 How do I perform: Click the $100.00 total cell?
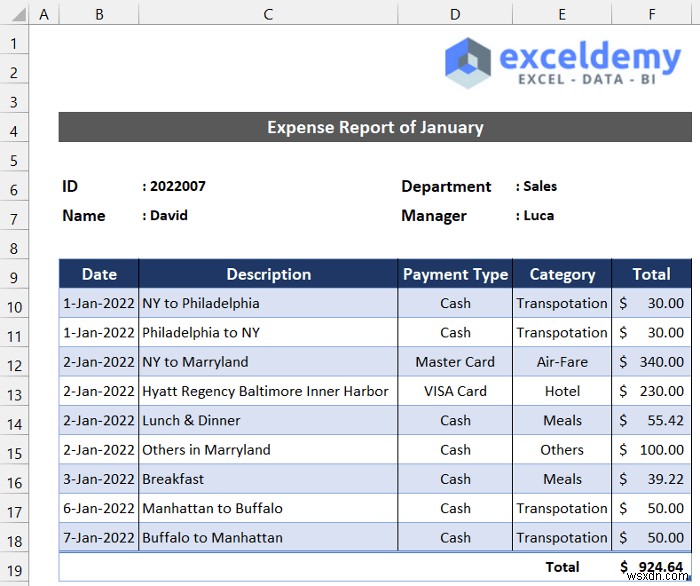(x=651, y=449)
